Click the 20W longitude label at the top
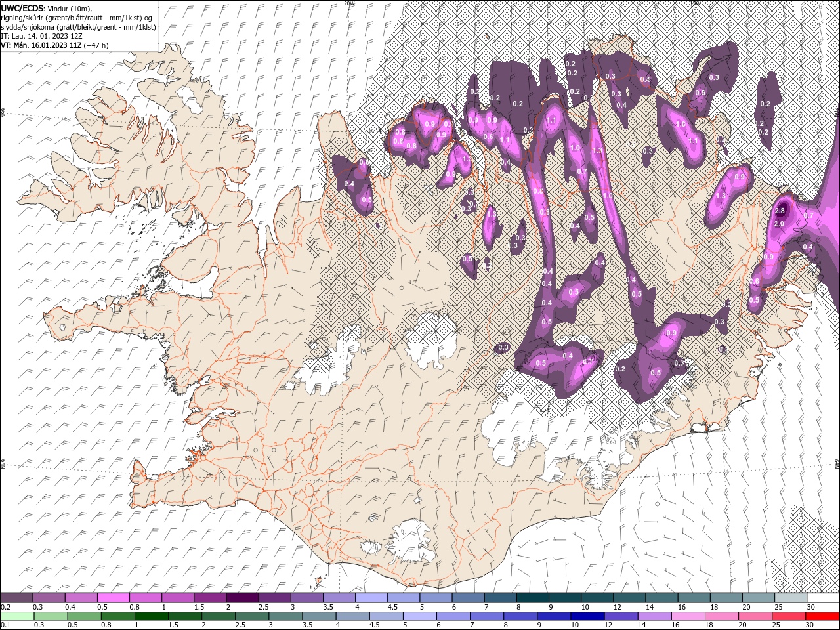 click(349, 3)
